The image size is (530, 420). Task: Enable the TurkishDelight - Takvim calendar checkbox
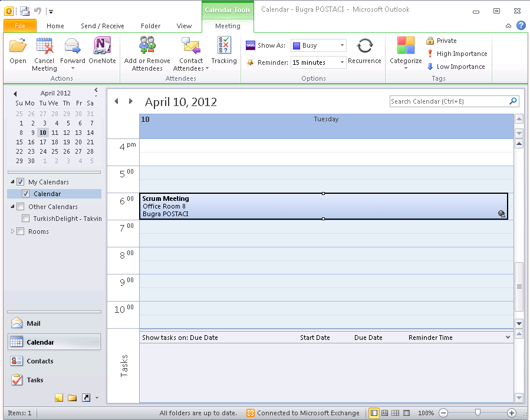pyautogui.click(x=25, y=219)
